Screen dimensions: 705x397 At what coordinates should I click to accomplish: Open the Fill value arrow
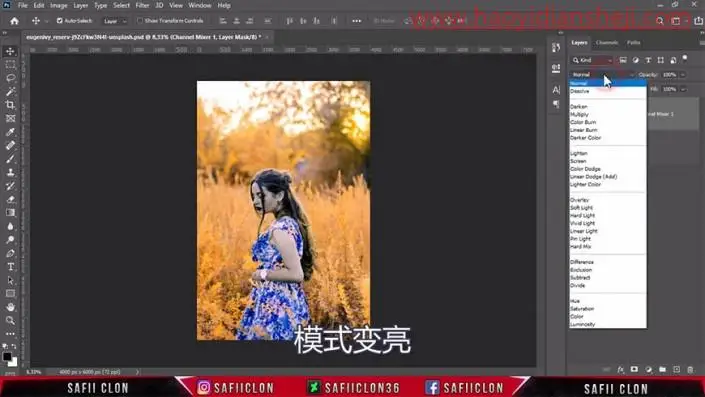click(683, 89)
